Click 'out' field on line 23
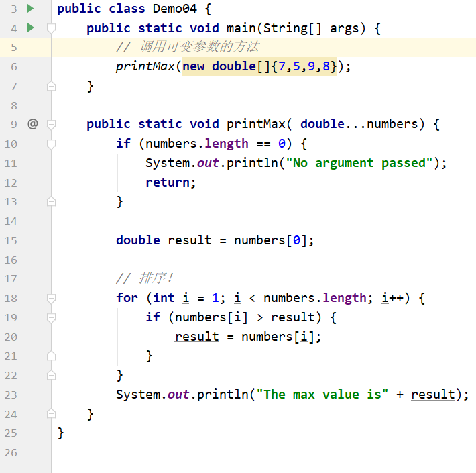Screen dimensions: 476x473 pos(178,395)
